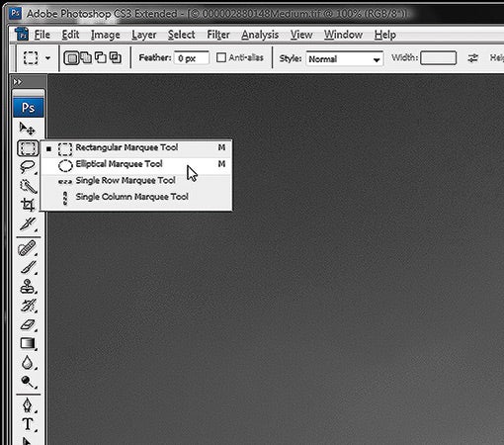Choose Single Column Marquee Tool from flyout
The image size is (504, 445).
point(136,197)
